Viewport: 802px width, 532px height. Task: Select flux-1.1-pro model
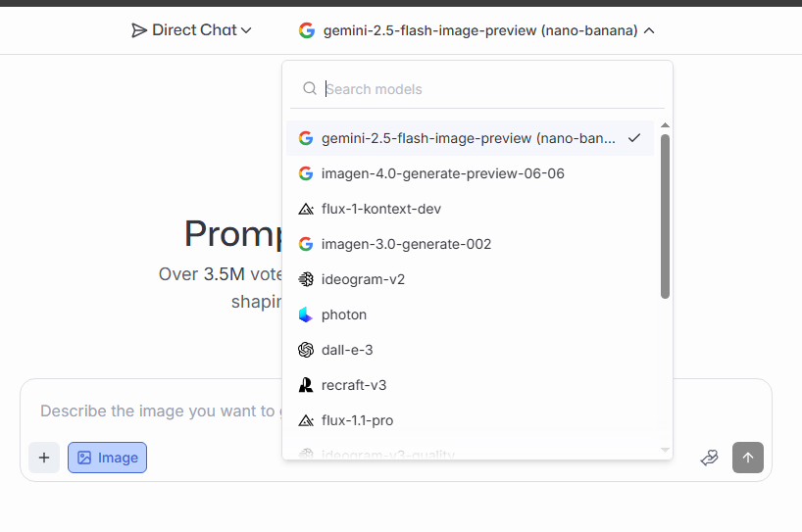(x=470, y=420)
